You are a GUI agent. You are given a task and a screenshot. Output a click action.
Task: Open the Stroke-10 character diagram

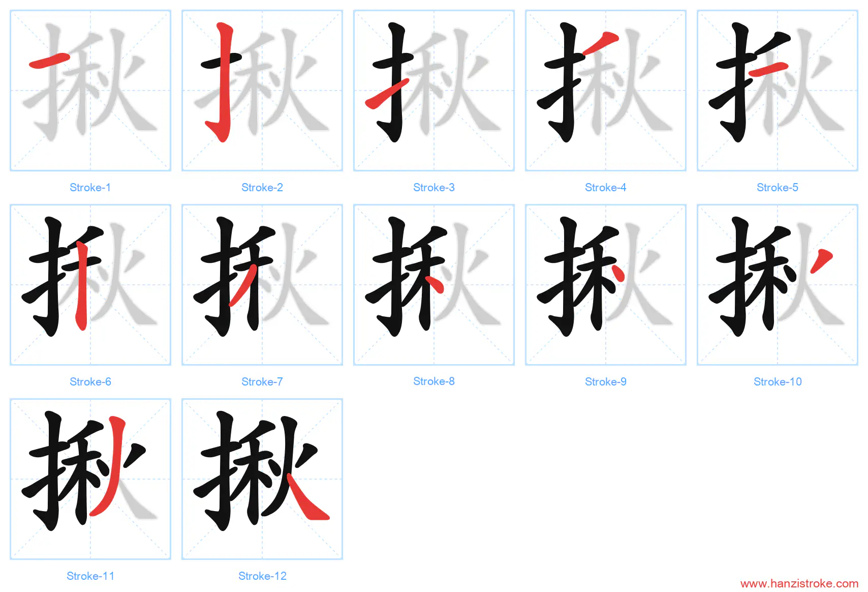[778, 285]
